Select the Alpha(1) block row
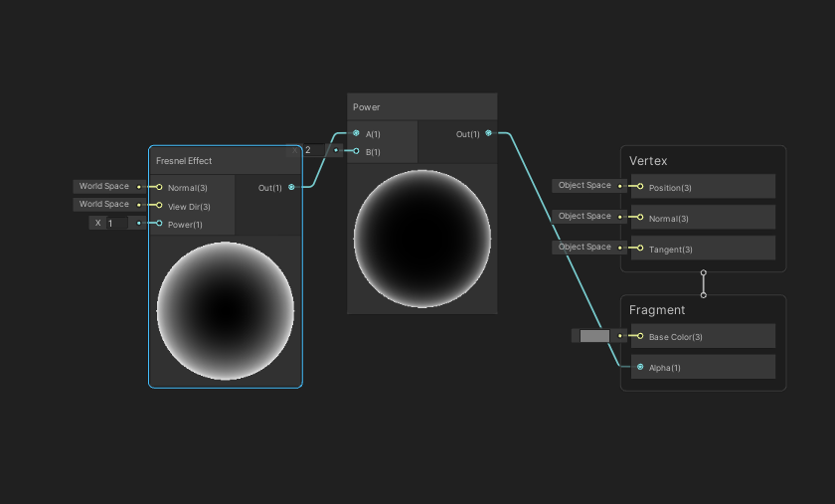Image resolution: width=835 pixels, height=504 pixels. tap(703, 367)
